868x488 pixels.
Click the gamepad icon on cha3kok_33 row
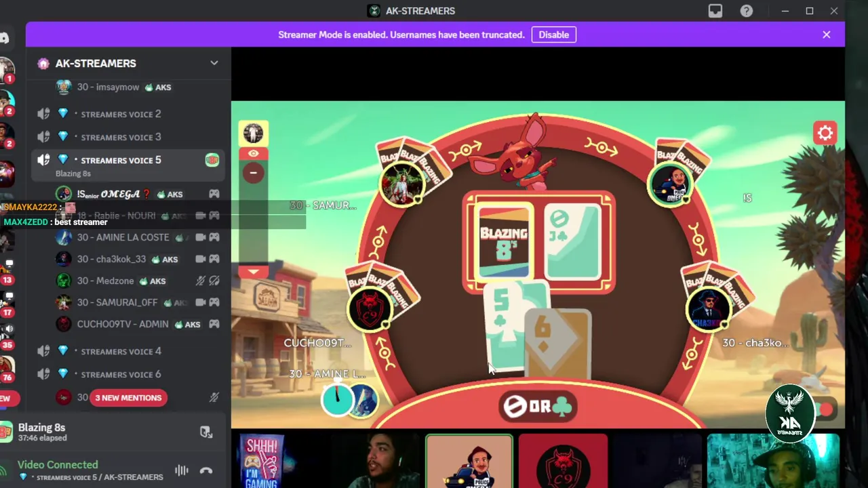pos(214,259)
